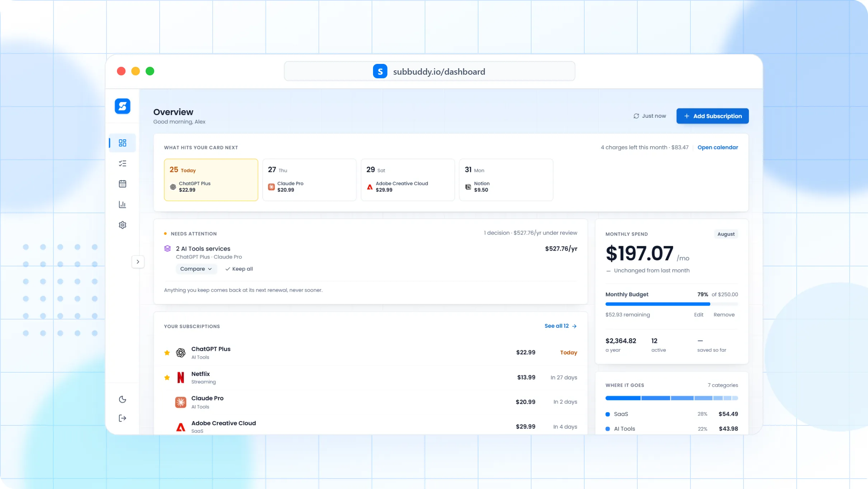Screen dimensions: 868x489
Task: Click the Adobe icon in the 29 Sat card
Action: click(370, 187)
